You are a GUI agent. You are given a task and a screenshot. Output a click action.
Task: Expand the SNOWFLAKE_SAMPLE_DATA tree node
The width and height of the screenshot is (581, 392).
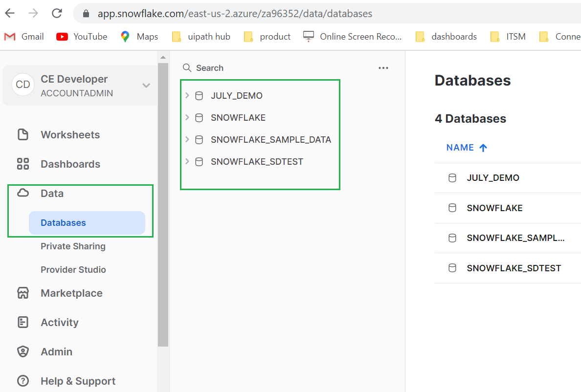[187, 139]
